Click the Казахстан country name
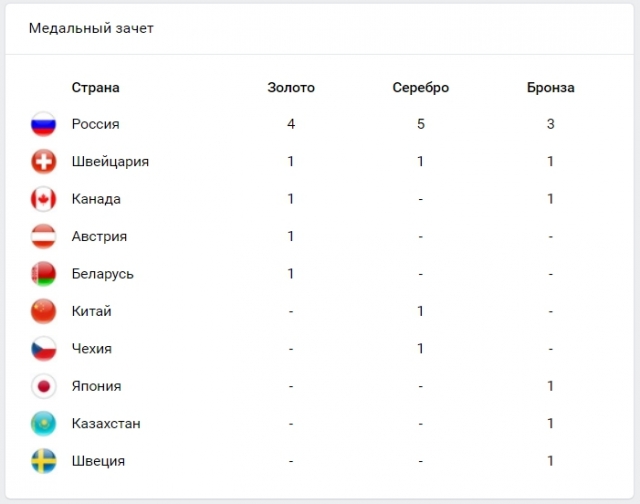Viewport: 640px width, 504px height. [106, 424]
